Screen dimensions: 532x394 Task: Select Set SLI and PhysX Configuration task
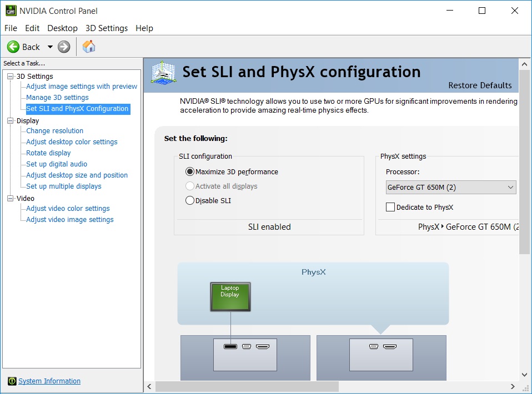tap(77, 109)
